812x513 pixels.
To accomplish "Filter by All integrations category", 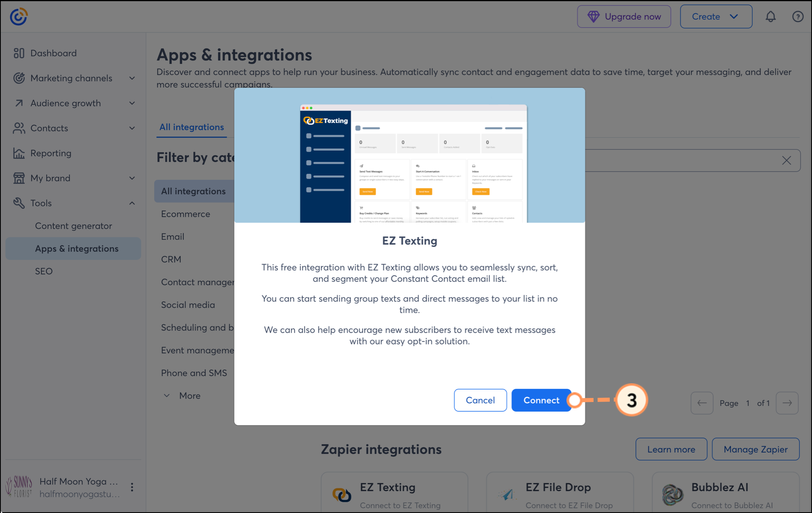I will (194, 191).
